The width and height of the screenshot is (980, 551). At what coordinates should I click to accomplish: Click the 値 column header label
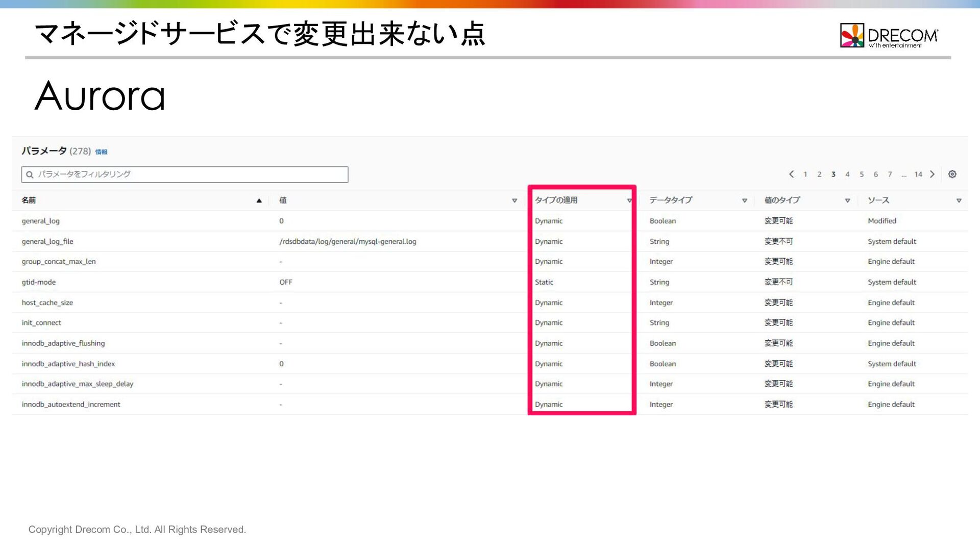283,201
